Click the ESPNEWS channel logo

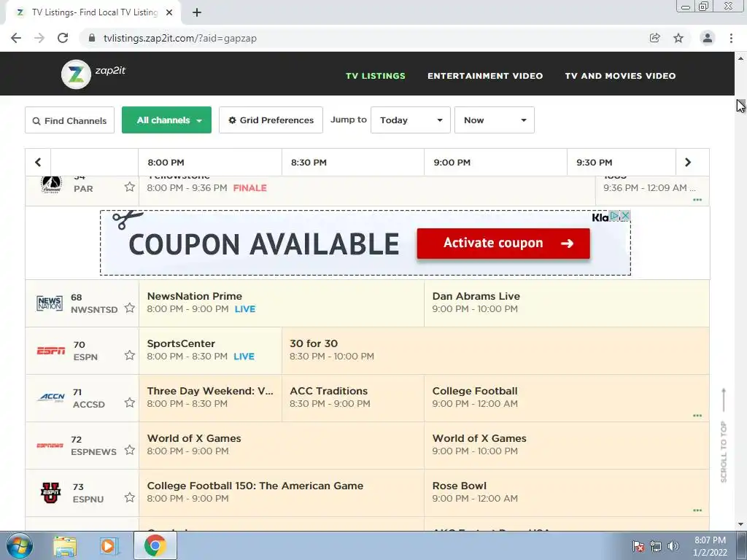50,446
